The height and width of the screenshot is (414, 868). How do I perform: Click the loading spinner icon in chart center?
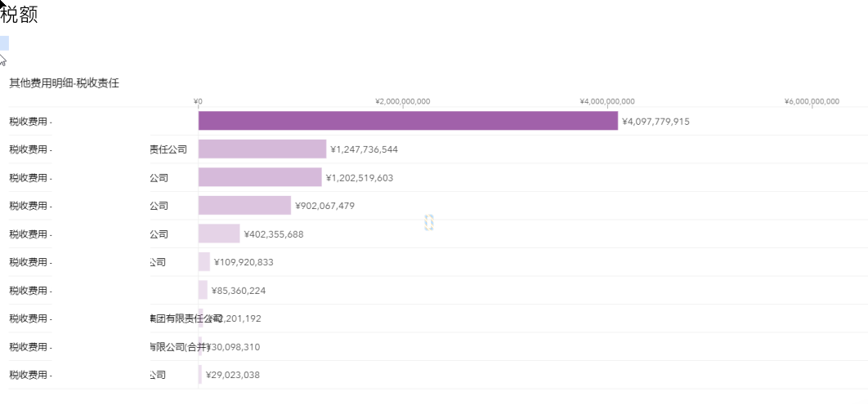(x=428, y=222)
